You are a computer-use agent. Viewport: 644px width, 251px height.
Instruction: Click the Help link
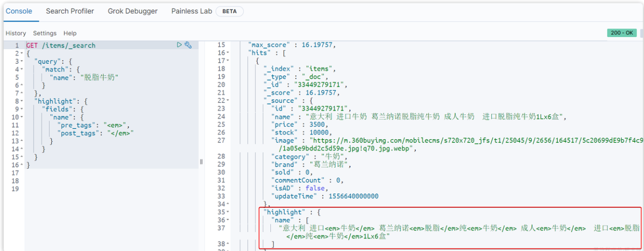(70, 33)
